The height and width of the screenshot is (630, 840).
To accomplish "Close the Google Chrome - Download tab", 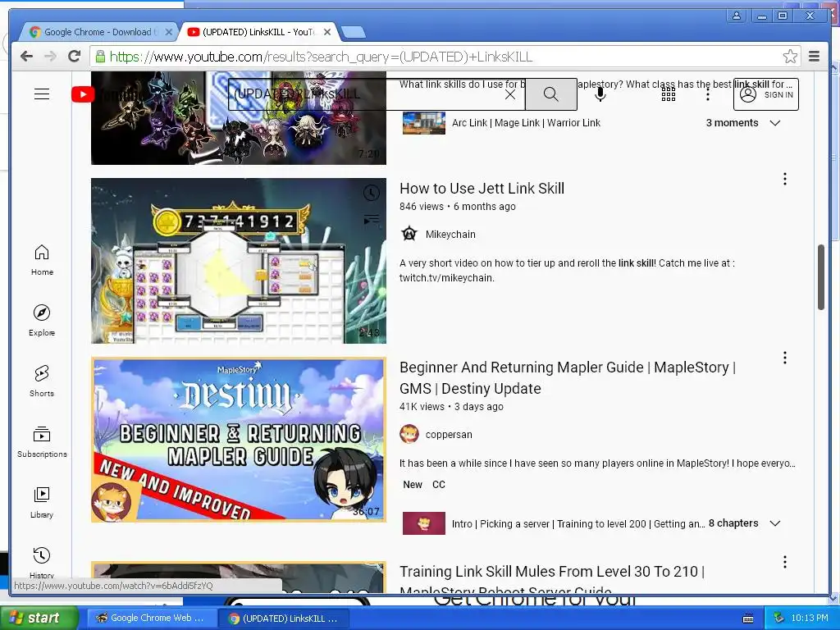I will point(169,32).
